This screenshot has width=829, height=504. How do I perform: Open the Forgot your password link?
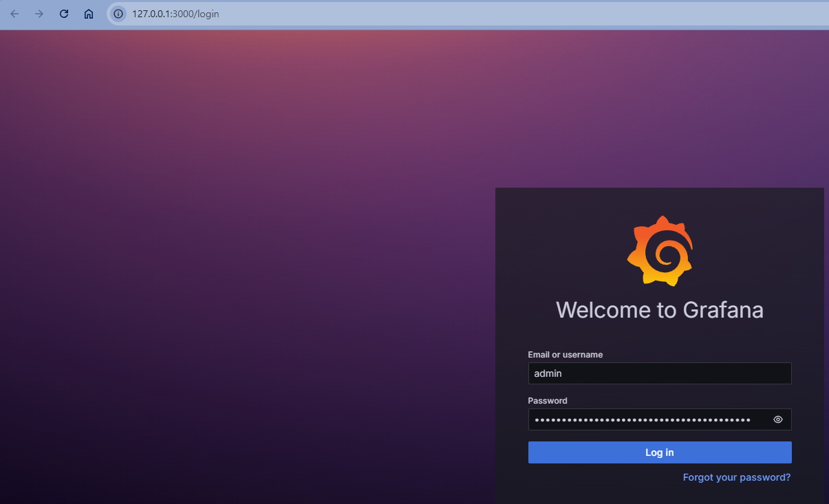[736, 476]
